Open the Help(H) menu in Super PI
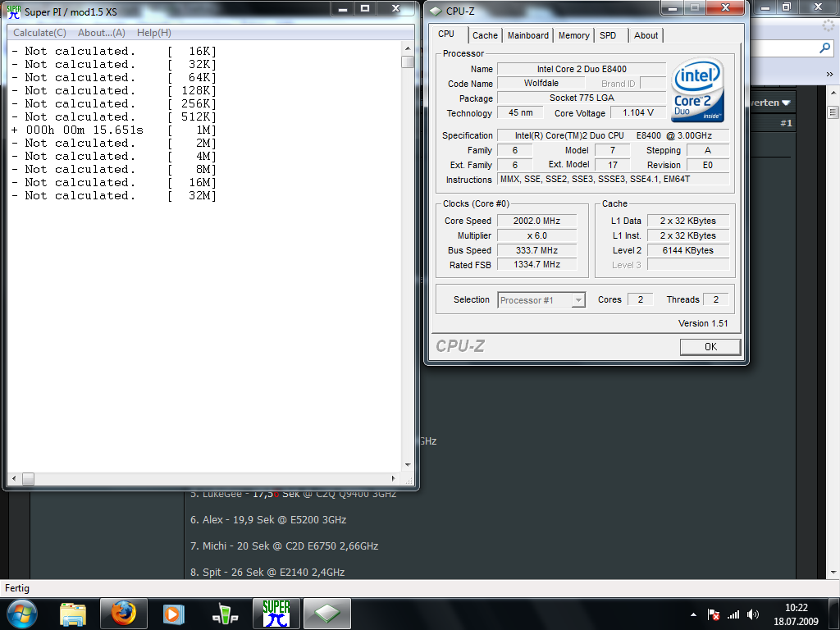This screenshot has height=630, width=840. point(154,33)
